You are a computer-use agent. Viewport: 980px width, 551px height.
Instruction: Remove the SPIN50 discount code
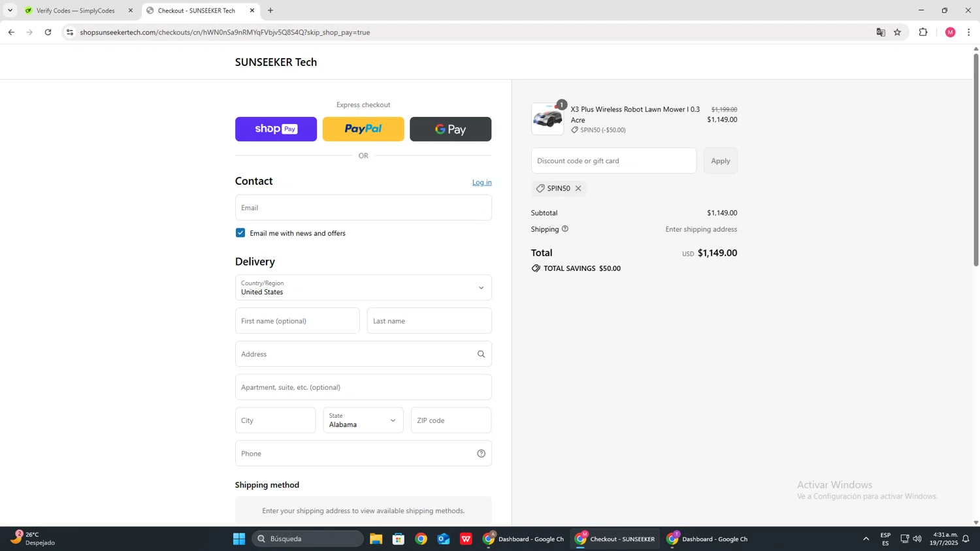point(578,189)
